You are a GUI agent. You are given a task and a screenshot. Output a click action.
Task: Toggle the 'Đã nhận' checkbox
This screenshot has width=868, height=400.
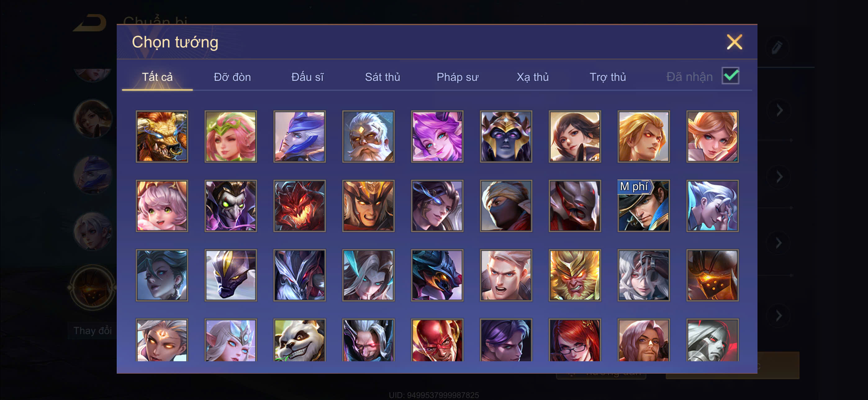pos(730,76)
